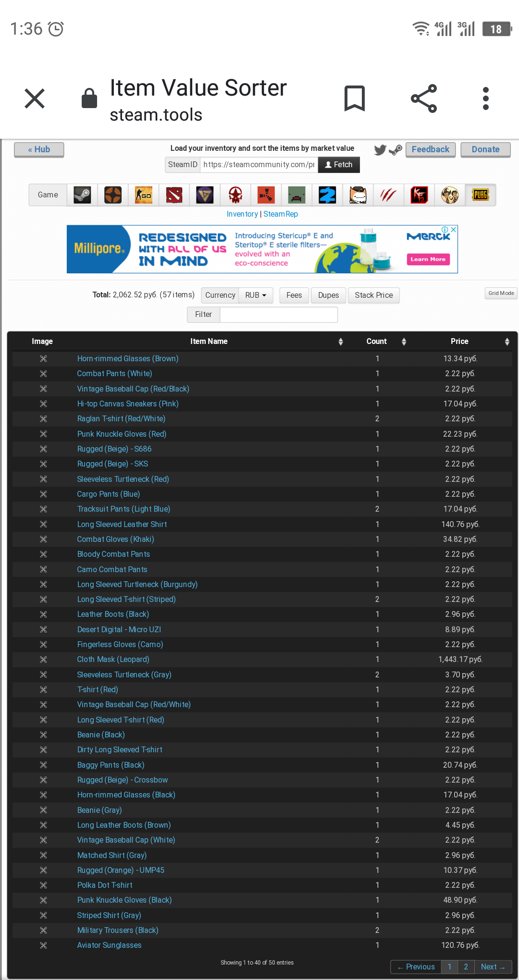Open the SteamRep link
This screenshot has width=519, height=980.
tap(281, 214)
